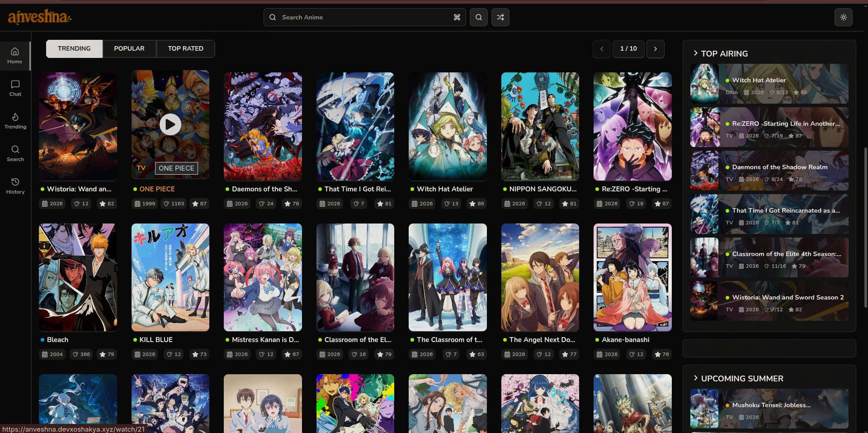The width and height of the screenshot is (868, 433).
Task: Expand the UPCOMING SUMMER section chevron
Action: pos(696,378)
